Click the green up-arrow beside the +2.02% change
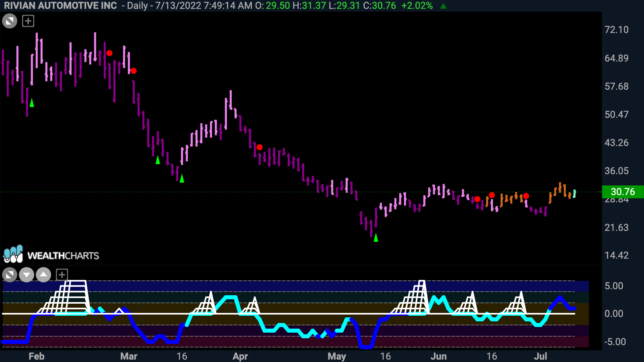The width and height of the screenshot is (644, 362). 443,6
